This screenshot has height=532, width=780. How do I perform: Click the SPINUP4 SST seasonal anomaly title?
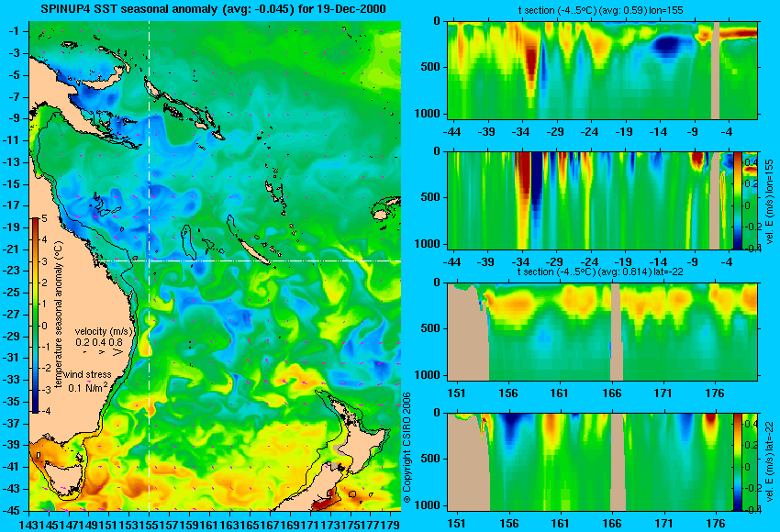click(213, 9)
